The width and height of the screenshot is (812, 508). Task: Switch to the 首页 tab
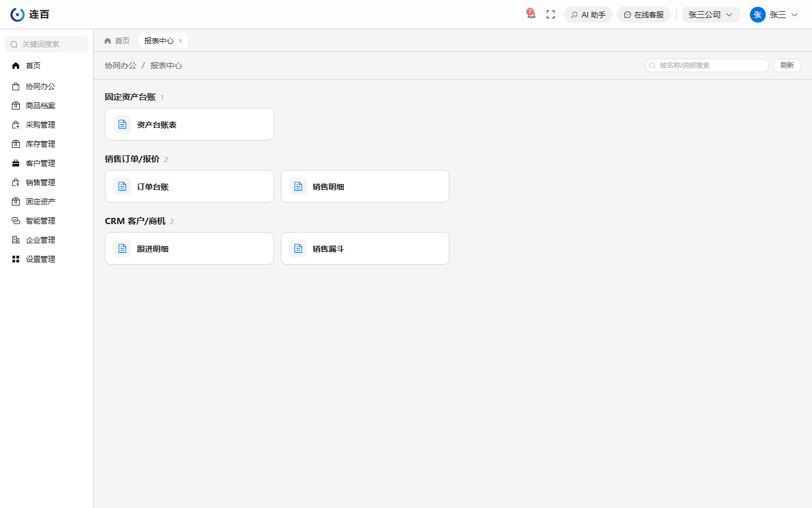117,41
